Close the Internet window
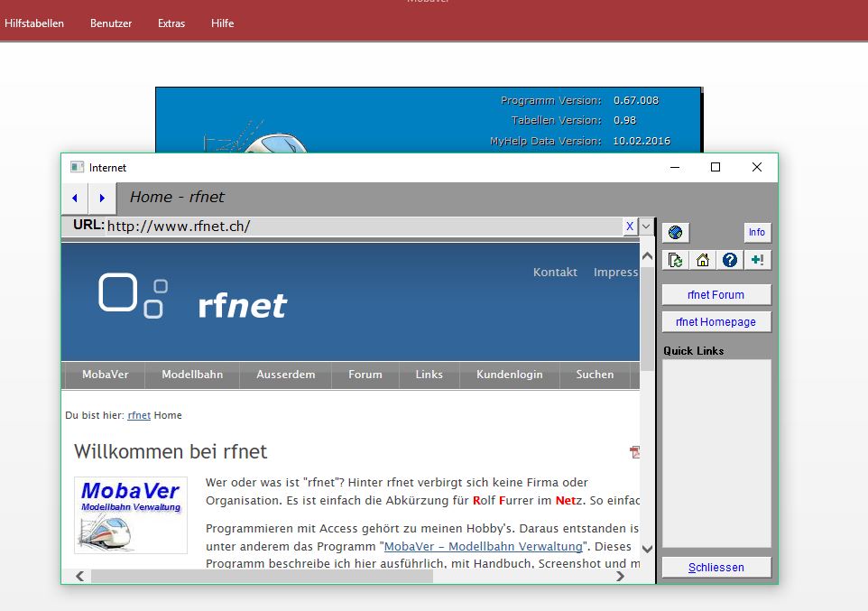The width and height of the screenshot is (868, 611). coord(757,167)
